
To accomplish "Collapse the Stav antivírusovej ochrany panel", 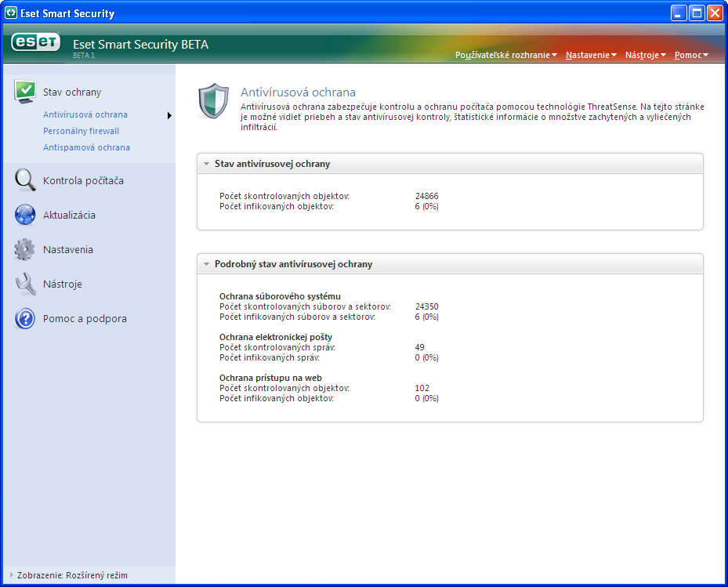I will click(x=207, y=164).
